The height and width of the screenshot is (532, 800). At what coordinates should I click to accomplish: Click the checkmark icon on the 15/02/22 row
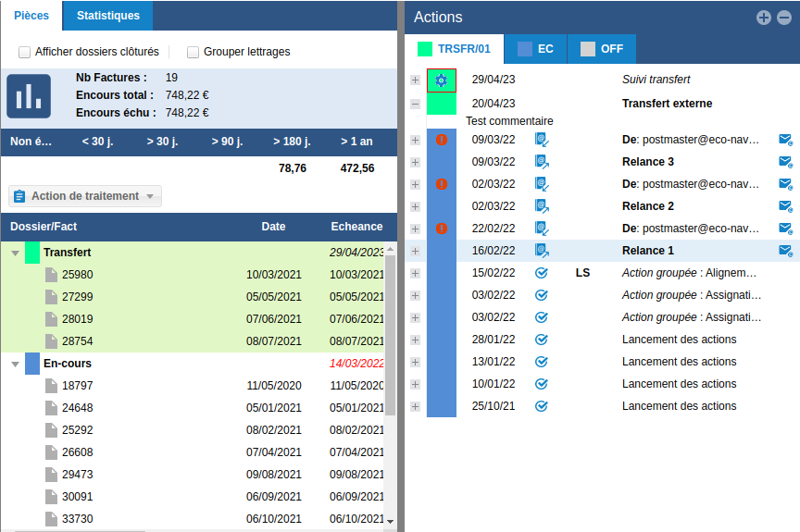pos(542,273)
